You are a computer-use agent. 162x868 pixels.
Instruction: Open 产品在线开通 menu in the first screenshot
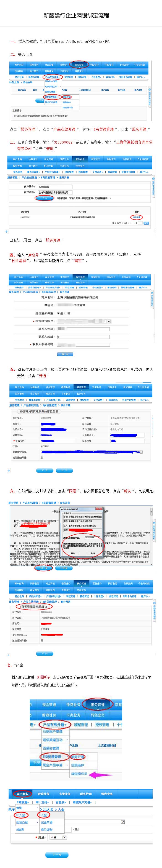point(53,77)
